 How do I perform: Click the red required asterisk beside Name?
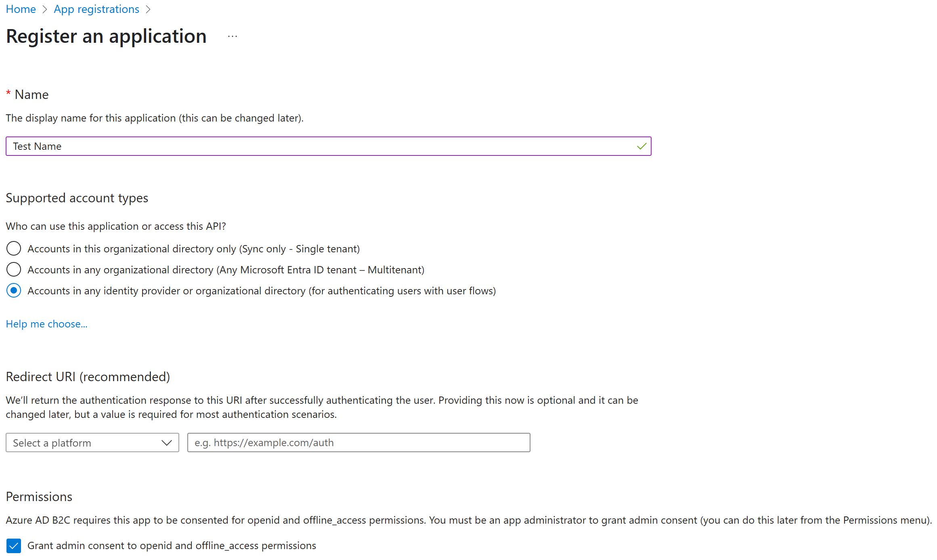[x=8, y=94]
